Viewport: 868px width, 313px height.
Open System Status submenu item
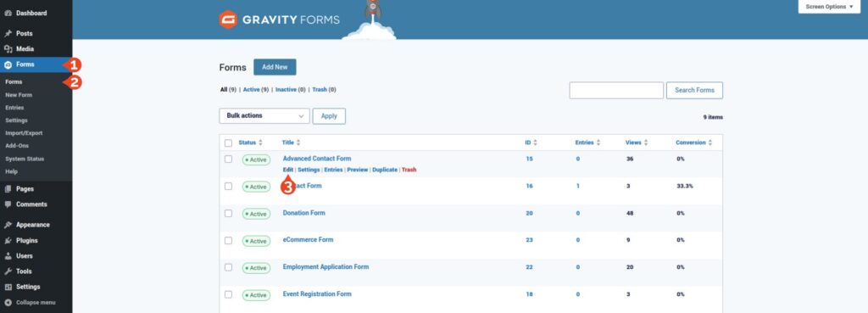point(25,159)
